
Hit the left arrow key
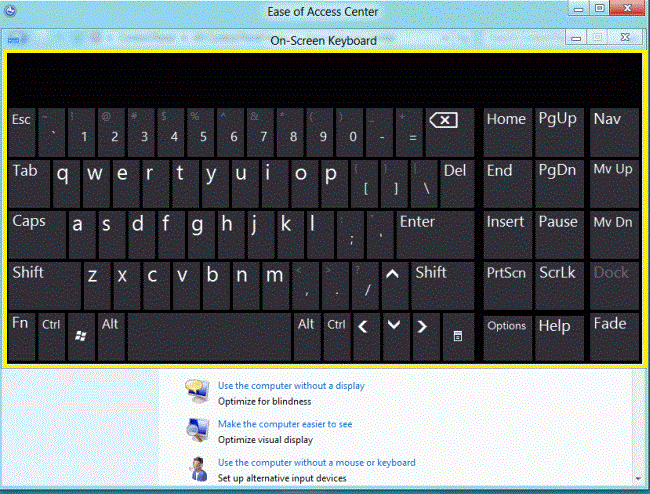coord(364,337)
